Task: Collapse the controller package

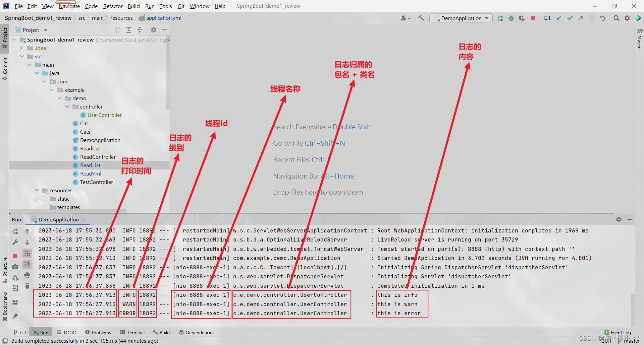Action: coord(67,107)
